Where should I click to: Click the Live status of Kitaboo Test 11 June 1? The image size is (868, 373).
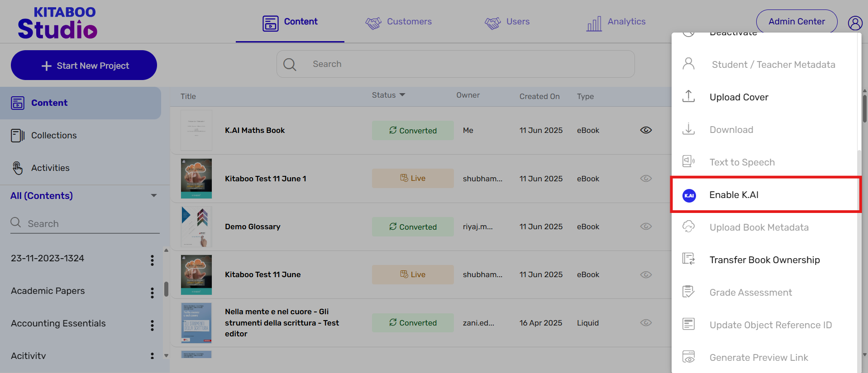pos(413,178)
